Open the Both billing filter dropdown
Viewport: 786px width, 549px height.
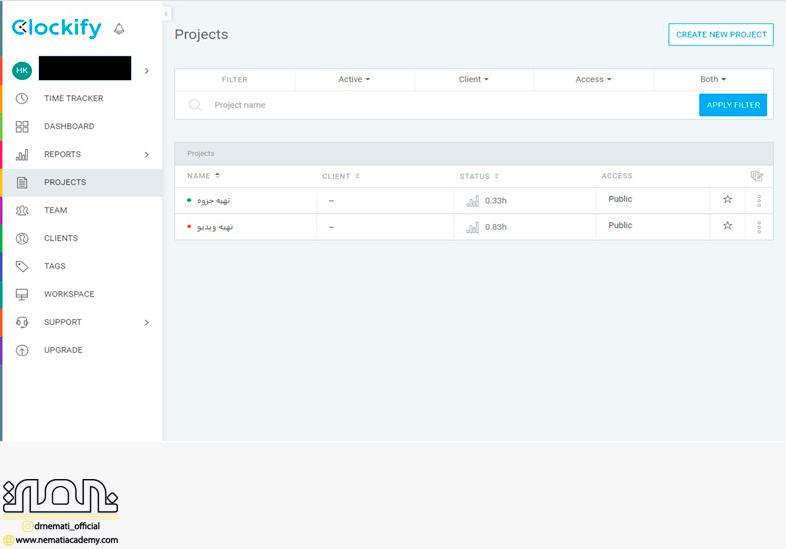point(713,79)
